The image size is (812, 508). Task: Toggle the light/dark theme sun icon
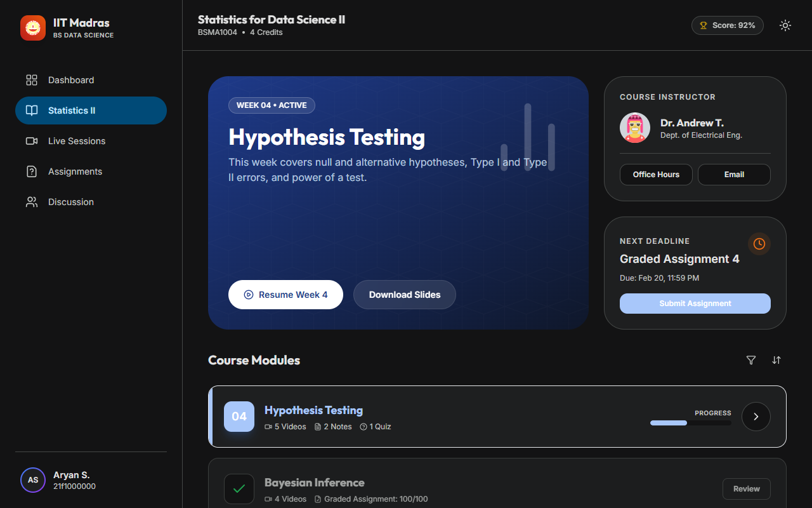point(785,25)
